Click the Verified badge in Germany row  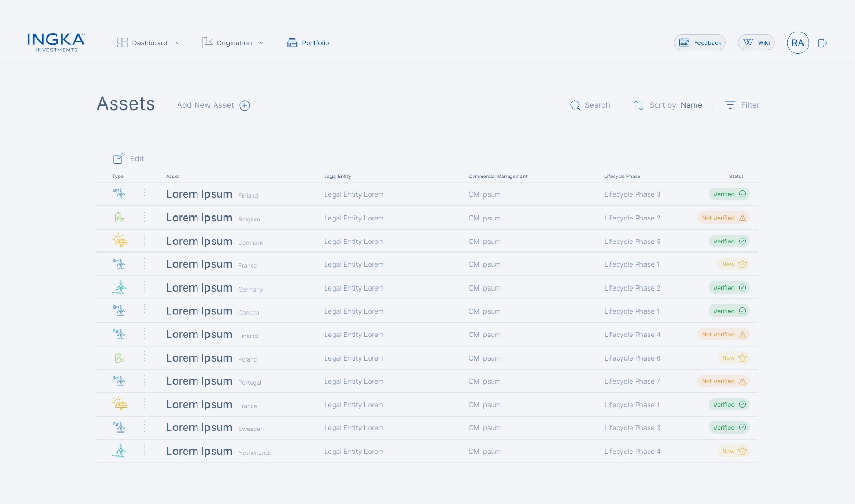click(x=729, y=288)
